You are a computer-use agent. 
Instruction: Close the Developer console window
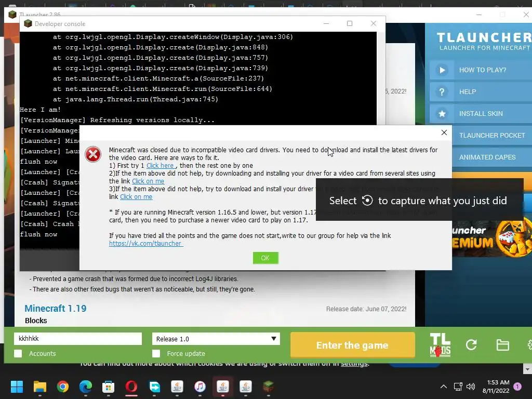click(373, 23)
